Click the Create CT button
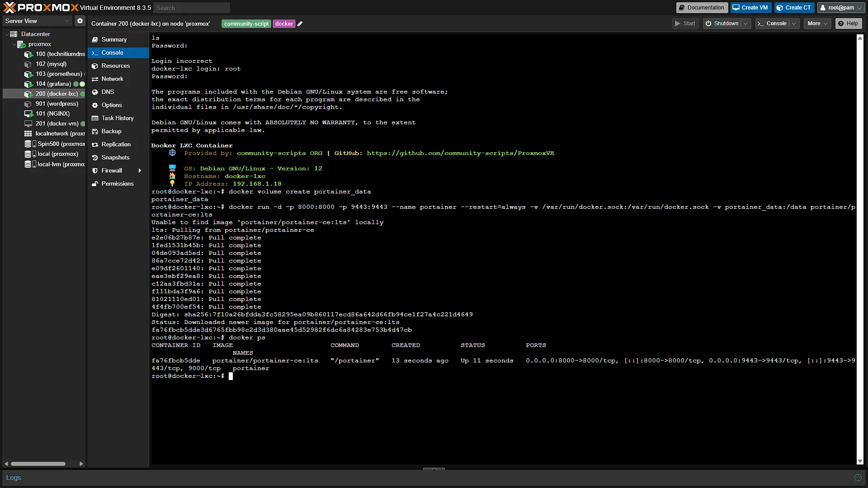The width and height of the screenshot is (868, 488). (x=794, y=8)
